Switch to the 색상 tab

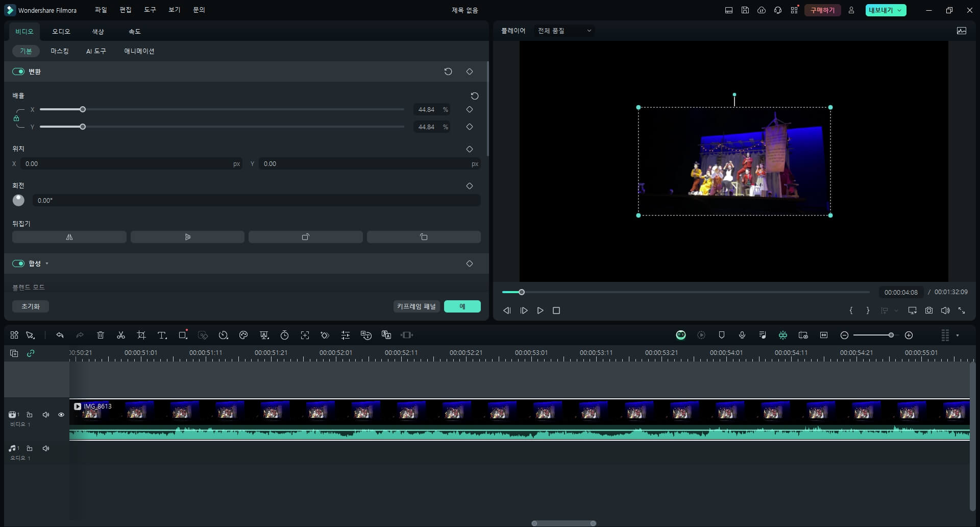pos(98,31)
